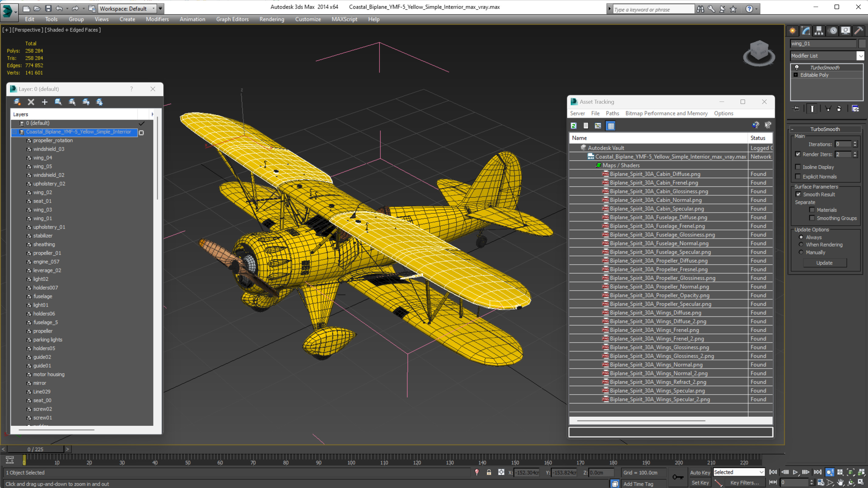Click Play Animation button

(795, 472)
